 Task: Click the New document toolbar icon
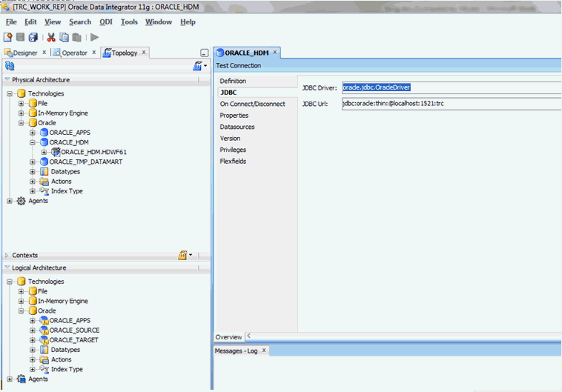point(8,37)
